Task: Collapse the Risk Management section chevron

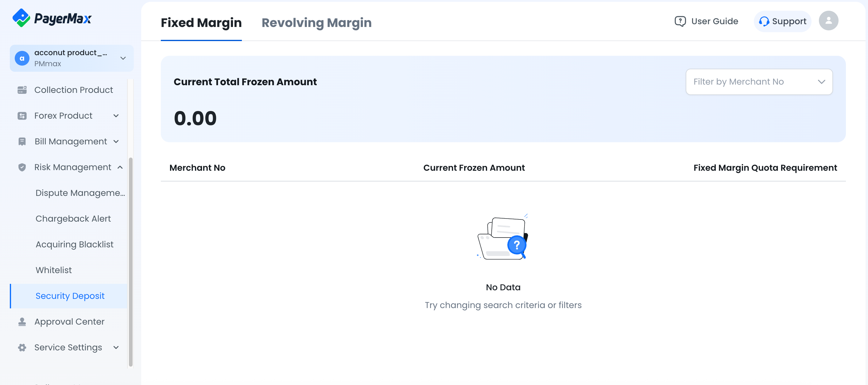Action: pos(120,167)
